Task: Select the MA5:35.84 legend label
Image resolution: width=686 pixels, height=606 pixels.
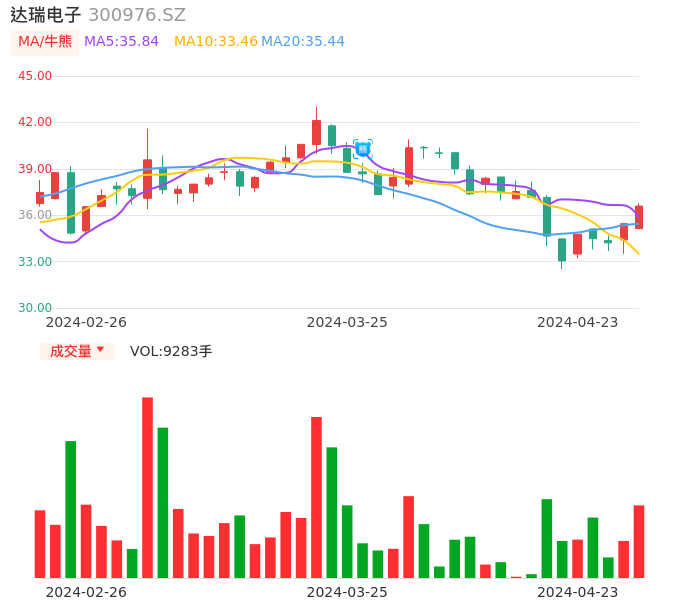Action: click(121, 42)
